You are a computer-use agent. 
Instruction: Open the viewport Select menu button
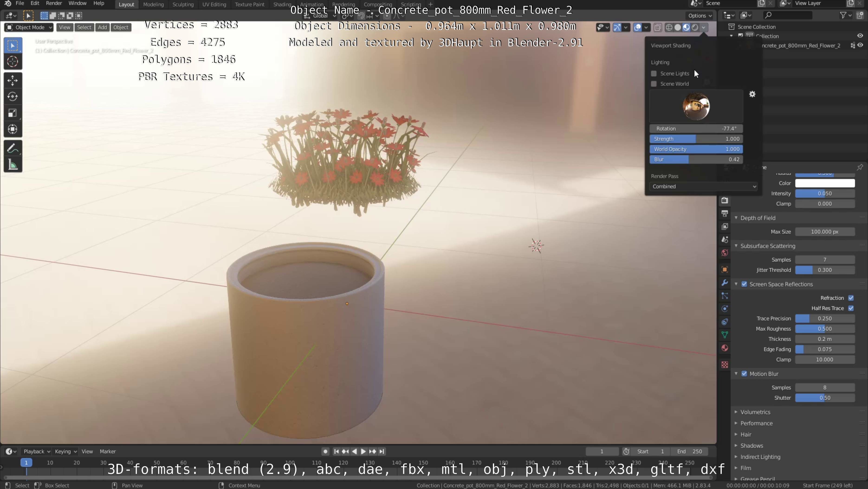(x=84, y=28)
